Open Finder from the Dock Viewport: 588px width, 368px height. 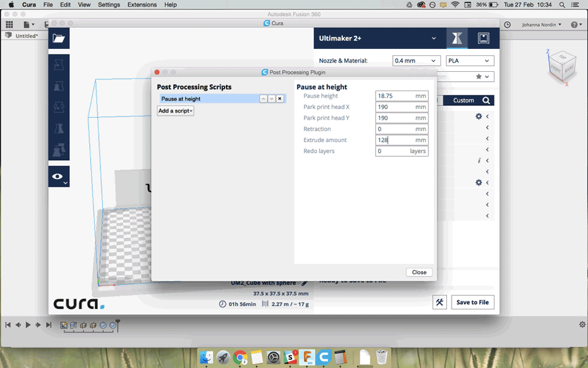point(206,357)
